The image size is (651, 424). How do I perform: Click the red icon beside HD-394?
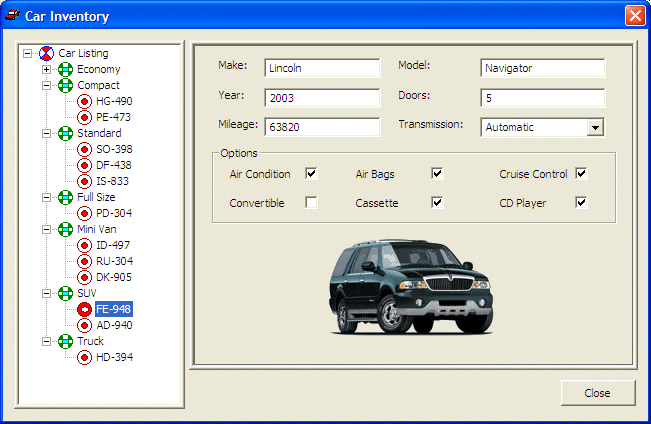tap(84, 357)
